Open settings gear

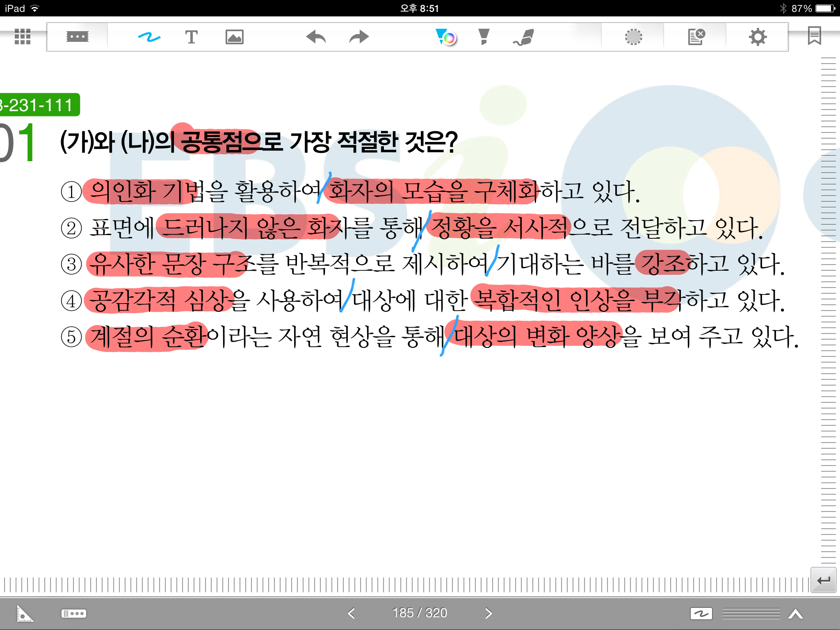tap(758, 37)
